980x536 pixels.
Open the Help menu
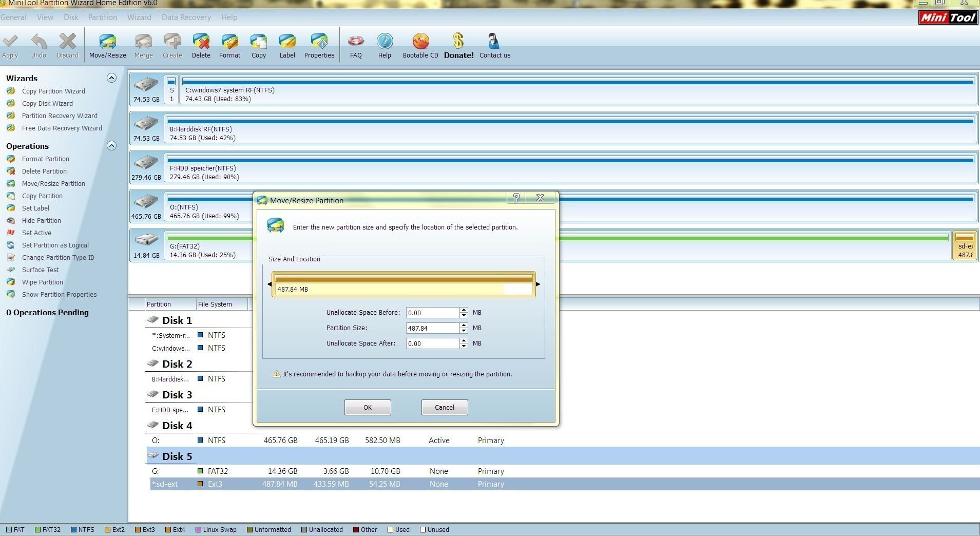tap(229, 17)
